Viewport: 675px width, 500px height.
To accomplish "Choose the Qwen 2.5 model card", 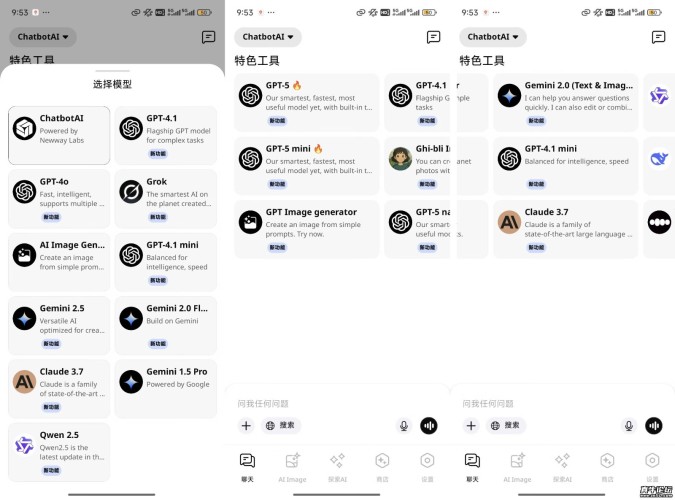I will point(59,452).
